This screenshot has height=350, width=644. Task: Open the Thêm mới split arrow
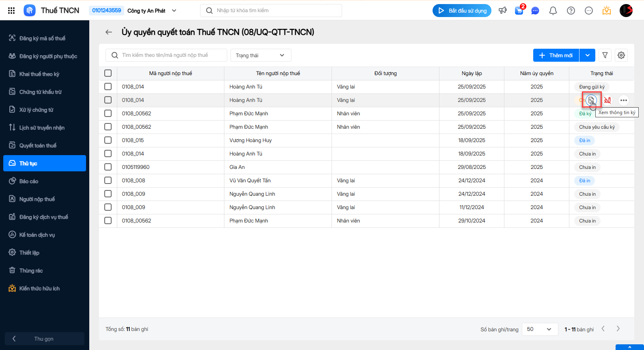click(x=588, y=55)
